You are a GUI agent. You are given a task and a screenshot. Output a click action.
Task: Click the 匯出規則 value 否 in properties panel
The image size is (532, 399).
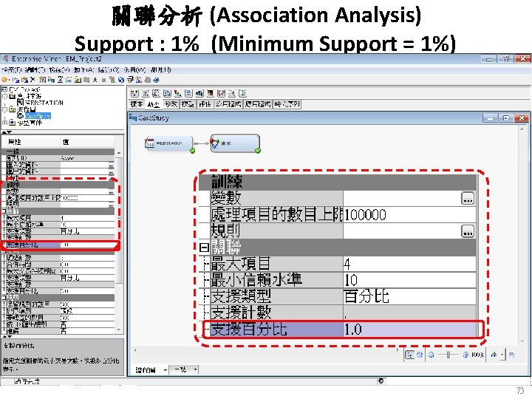87,324
